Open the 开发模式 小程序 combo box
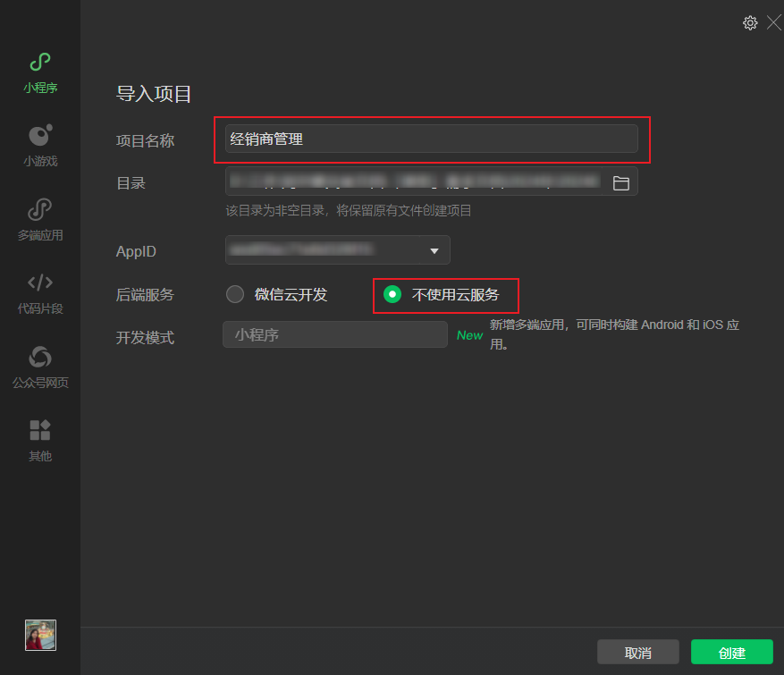Image resolution: width=784 pixels, height=675 pixels. point(334,334)
